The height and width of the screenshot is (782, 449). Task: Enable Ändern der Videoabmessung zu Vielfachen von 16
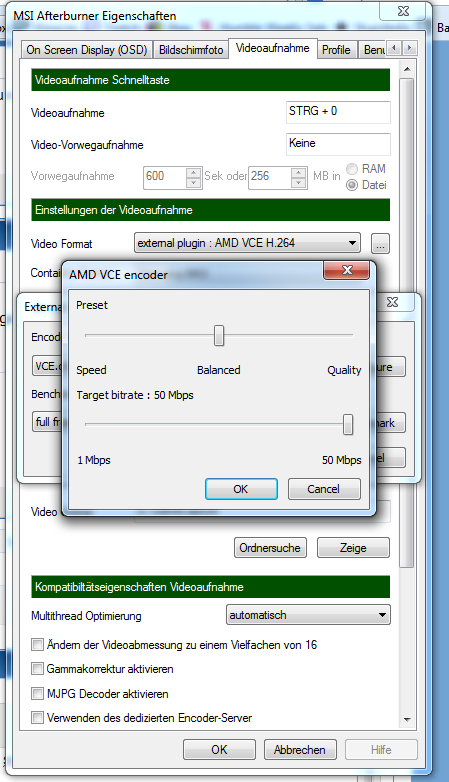point(37,645)
